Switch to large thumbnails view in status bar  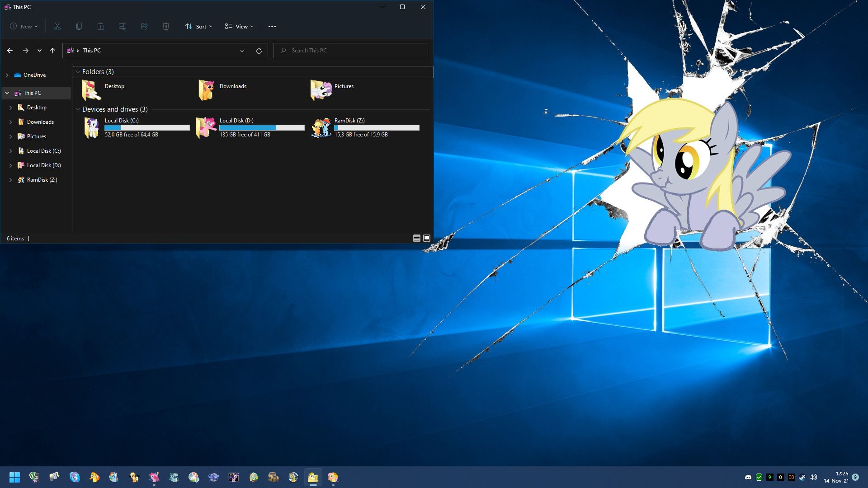click(427, 238)
